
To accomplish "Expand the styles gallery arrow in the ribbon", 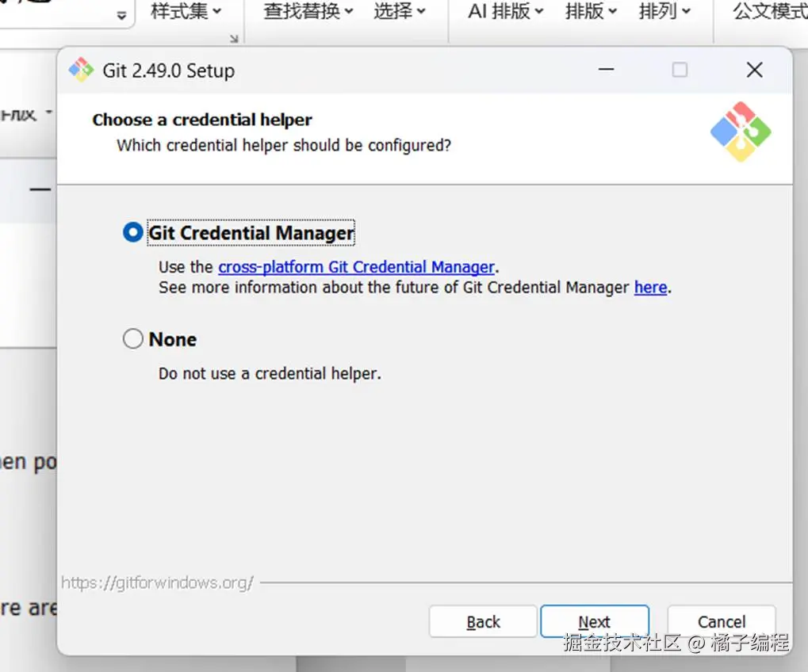I will point(121,15).
